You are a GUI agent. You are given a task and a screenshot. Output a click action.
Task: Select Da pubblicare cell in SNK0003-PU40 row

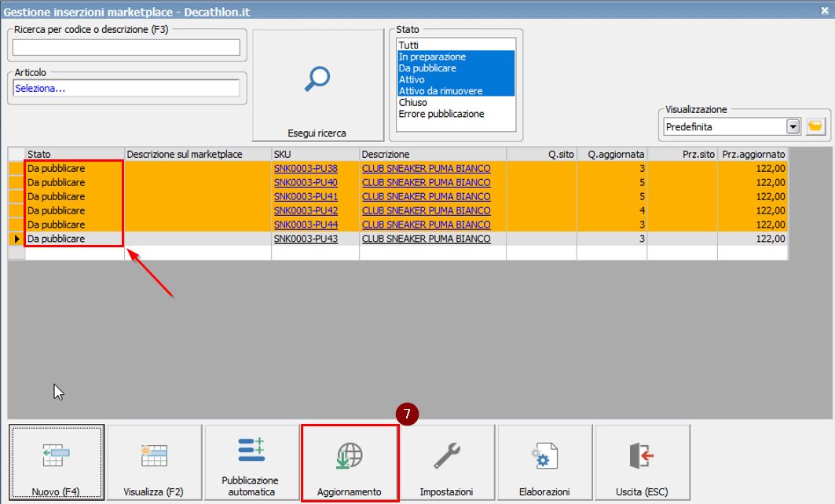tap(75, 183)
